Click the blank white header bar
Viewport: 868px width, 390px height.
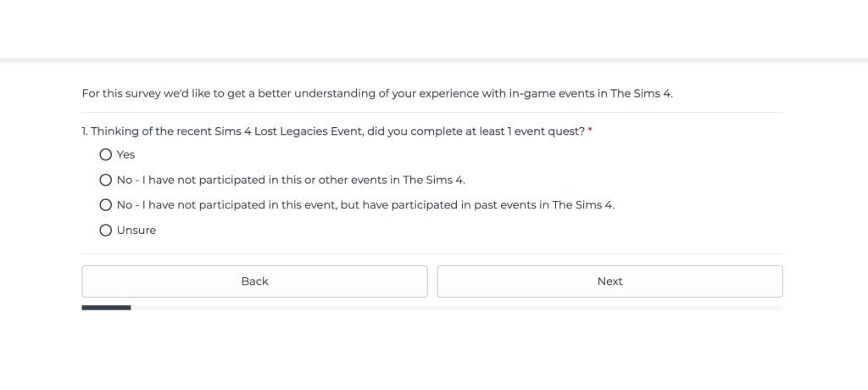[x=434, y=29]
